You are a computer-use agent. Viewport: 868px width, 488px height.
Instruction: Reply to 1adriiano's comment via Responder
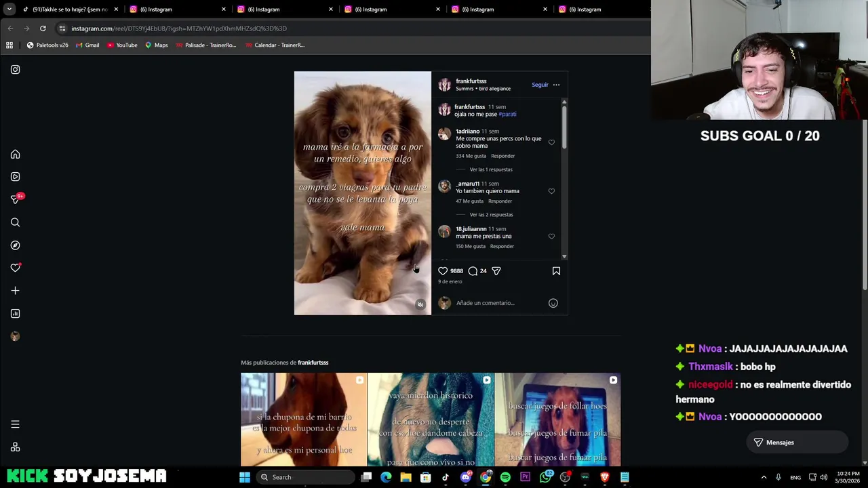pyautogui.click(x=502, y=156)
